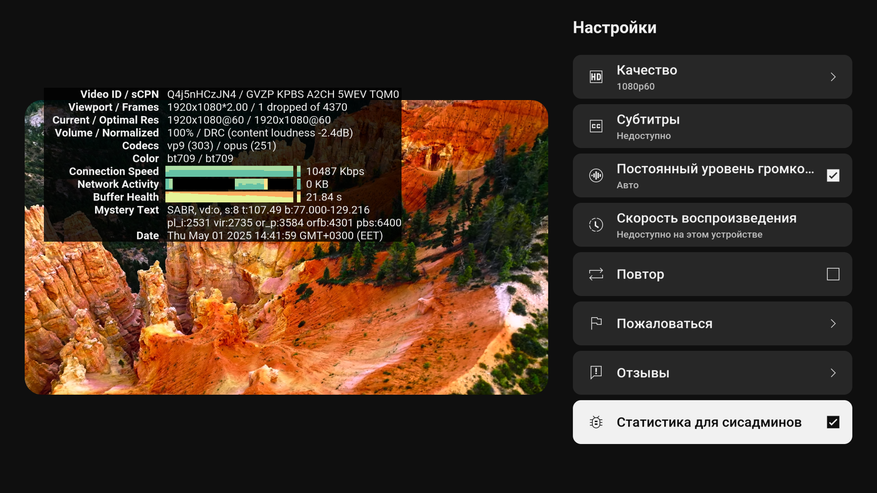This screenshot has width=877, height=493.
Task: Click the pl_i:2531 mystery text line
Action: pyautogui.click(x=284, y=223)
